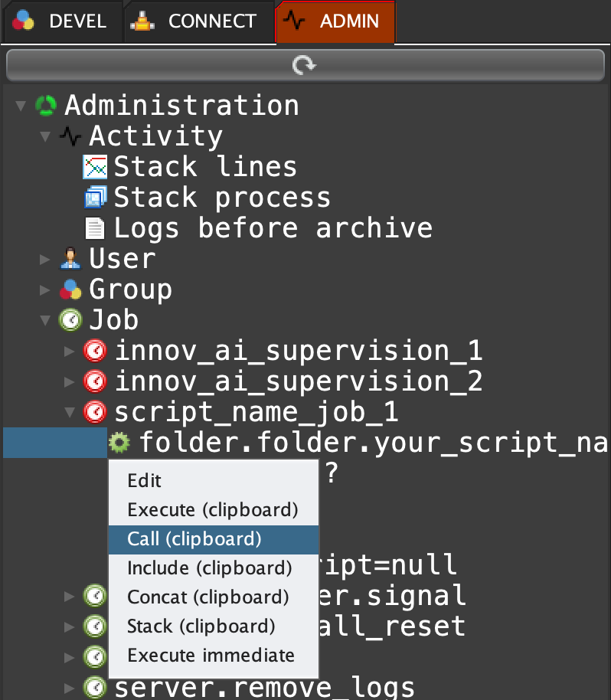Screen dimensions: 611x700
Task: Click the Stack process icon
Action: [95, 198]
